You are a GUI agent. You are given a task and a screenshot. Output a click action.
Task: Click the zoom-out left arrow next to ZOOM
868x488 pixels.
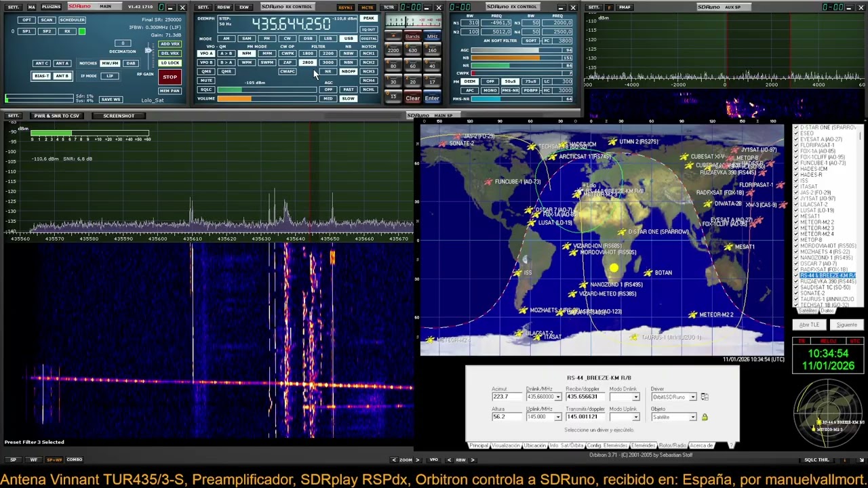coord(395,460)
